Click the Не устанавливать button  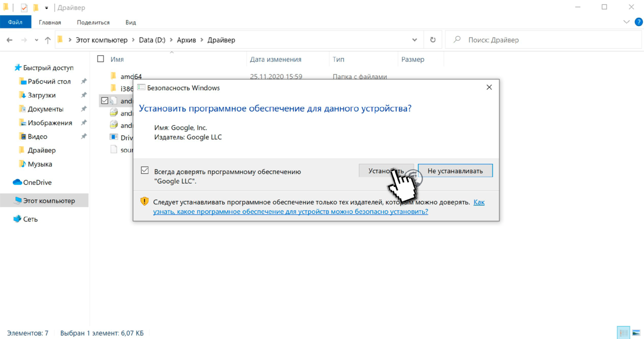[x=455, y=171]
